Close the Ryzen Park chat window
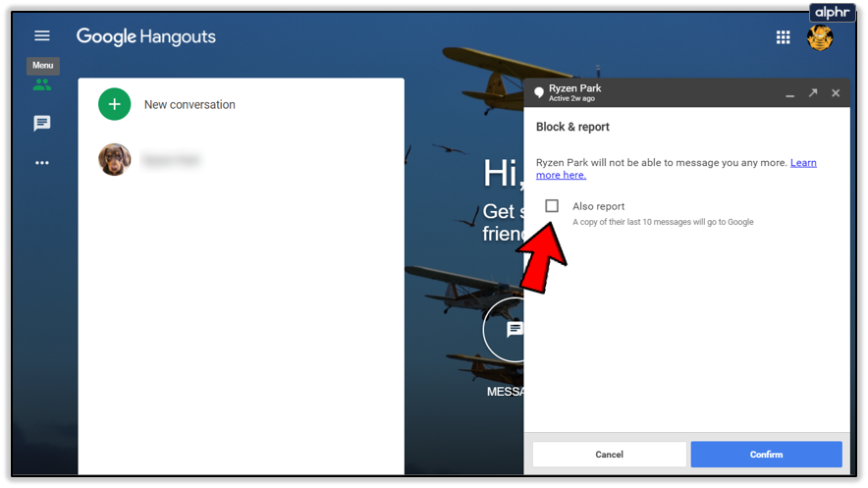868x488 pixels. [836, 93]
